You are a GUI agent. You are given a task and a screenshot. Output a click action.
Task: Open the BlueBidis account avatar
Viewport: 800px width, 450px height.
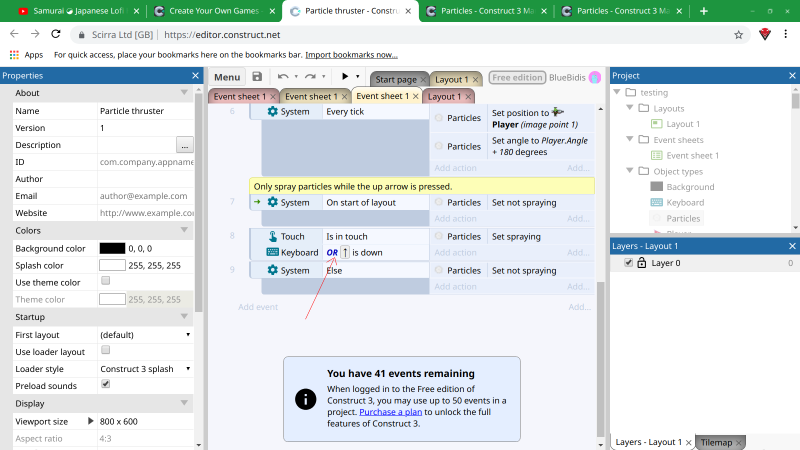(x=594, y=78)
